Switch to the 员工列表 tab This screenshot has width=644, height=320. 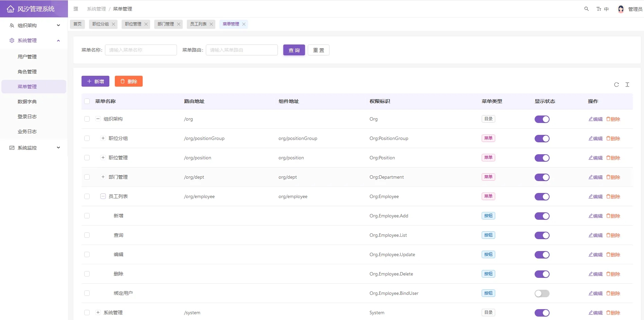tap(198, 24)
